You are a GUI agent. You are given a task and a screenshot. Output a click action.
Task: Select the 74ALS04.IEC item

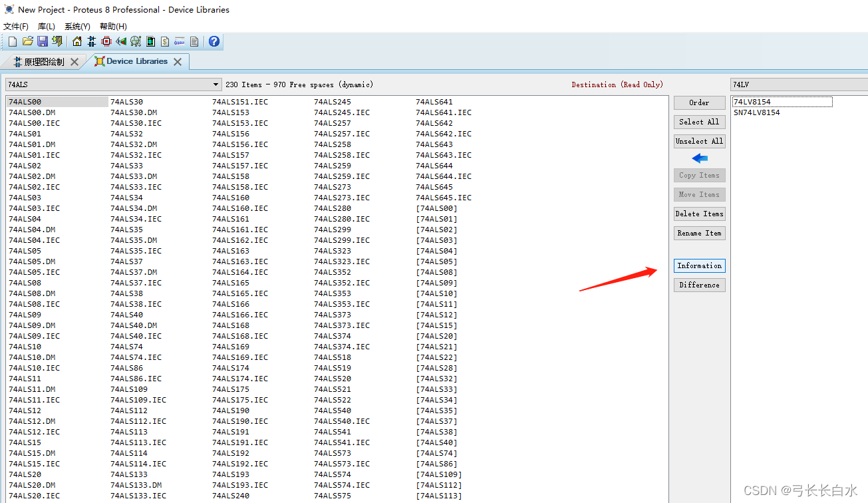[x=34, y=240]
